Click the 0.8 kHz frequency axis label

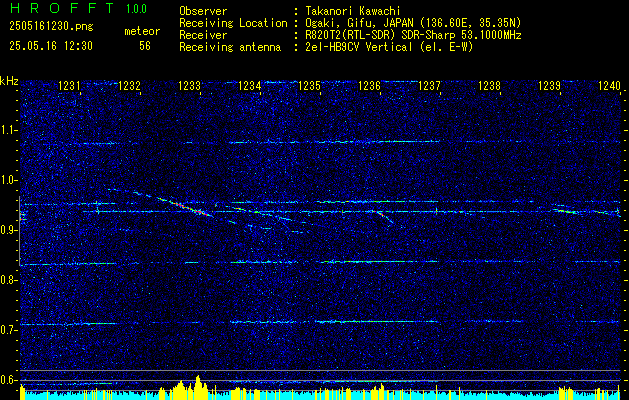(9, 280)
